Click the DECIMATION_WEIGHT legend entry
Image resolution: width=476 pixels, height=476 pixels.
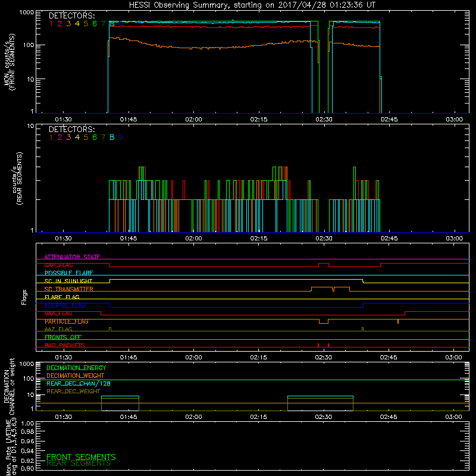(x=76, y=375)
